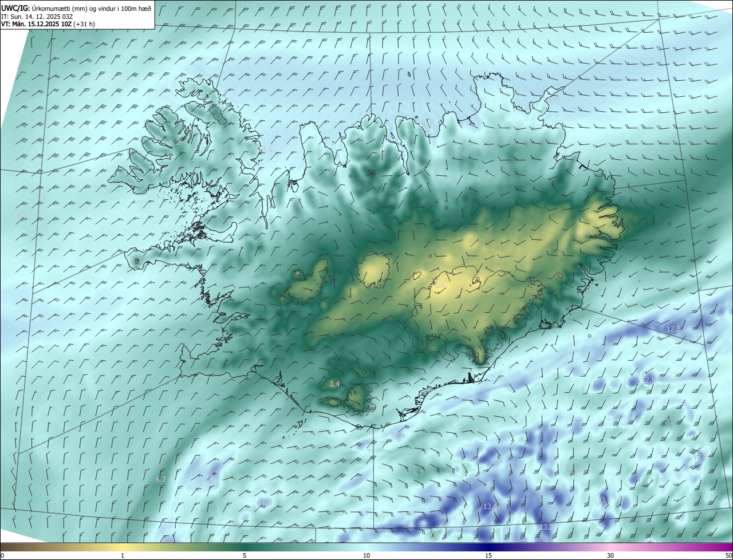Click the color bar tick label '30'

click(610, 555)
